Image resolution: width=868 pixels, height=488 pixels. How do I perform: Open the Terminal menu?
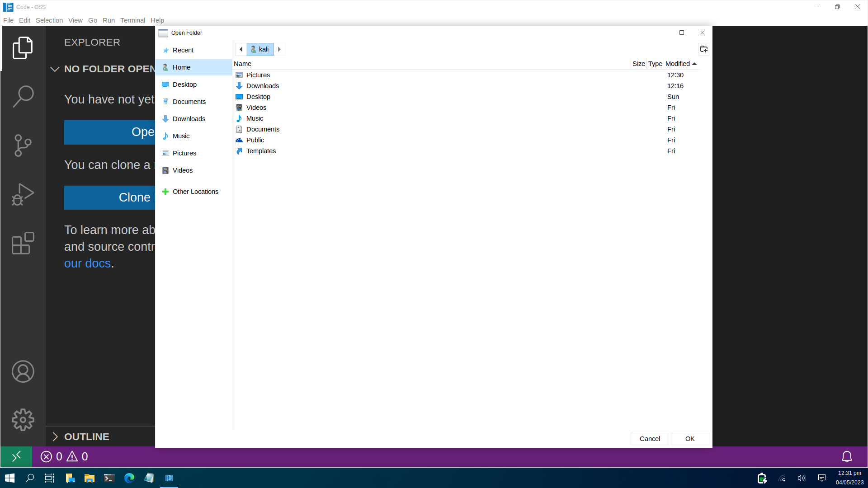coord(132,20)
